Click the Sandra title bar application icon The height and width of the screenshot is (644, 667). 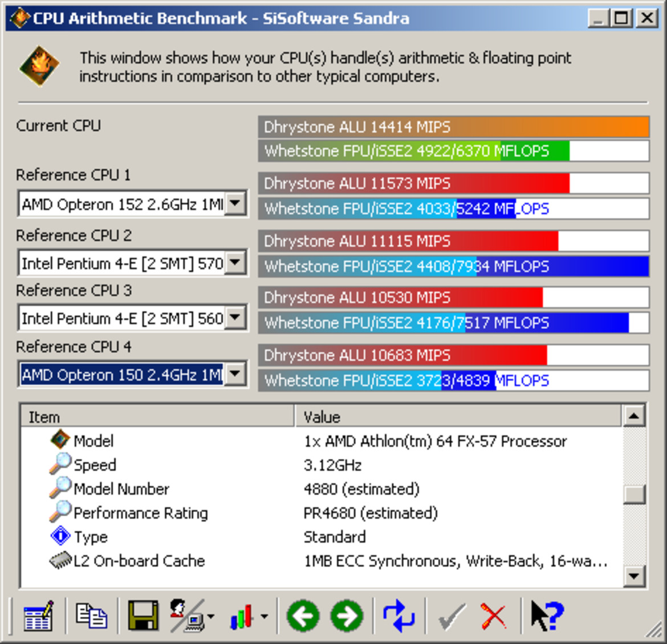coord(19,18)
